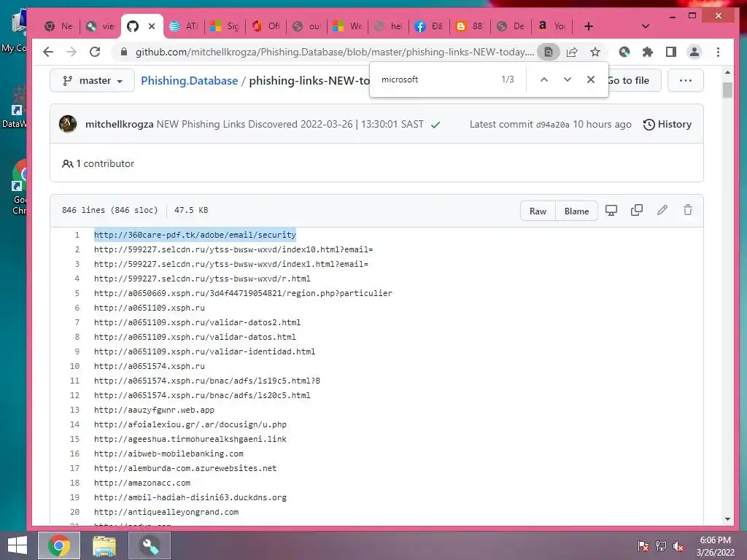The width and height of the screenshot is (747, 560).
Task: Click the alemburda-com.azurewebsites.net line
Action: [185, 468]
